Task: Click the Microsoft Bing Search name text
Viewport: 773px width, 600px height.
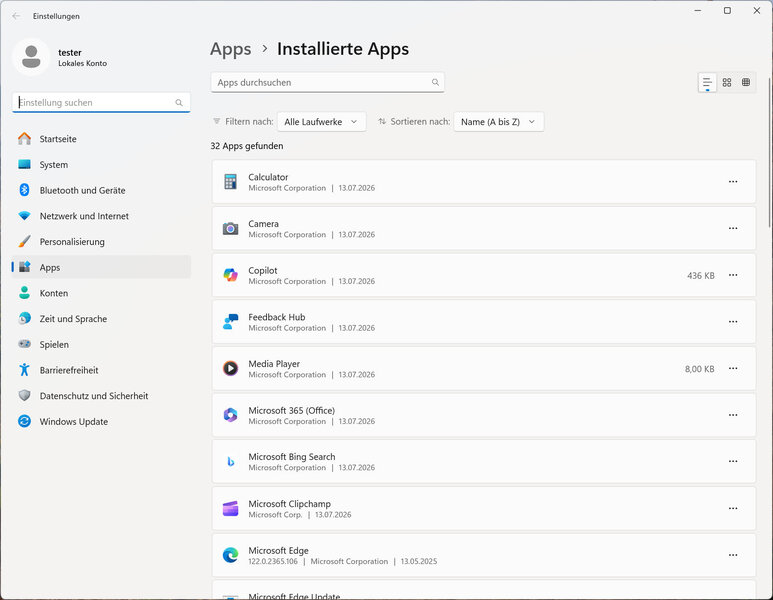Action: click(x=292, y=457)
